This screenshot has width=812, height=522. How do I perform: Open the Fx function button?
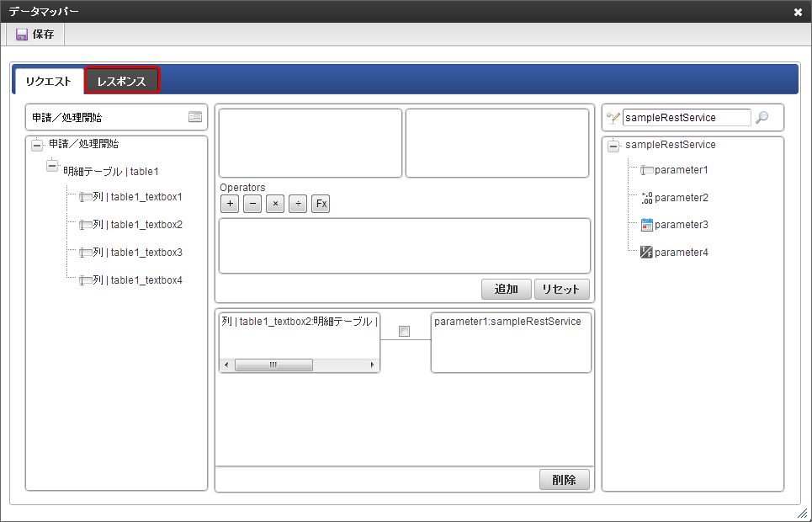click(321, 204)
